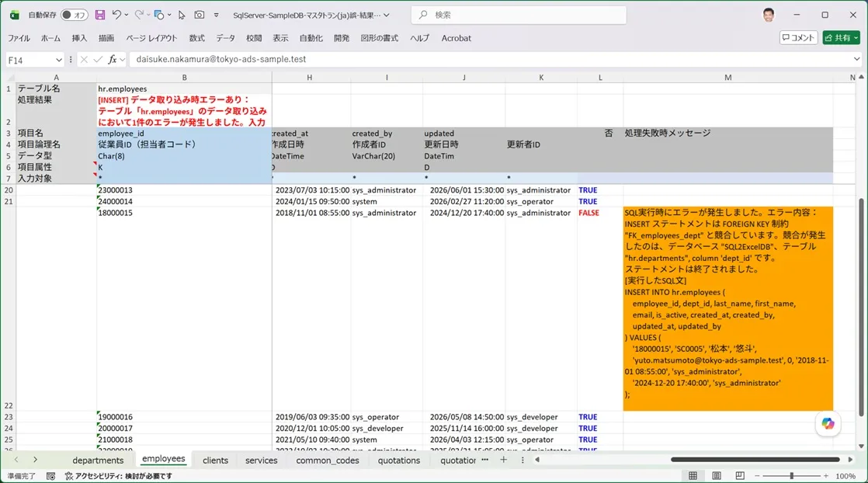Click the insert function fx icon
The height and width of the screenshot is (483, 868).
113,59
